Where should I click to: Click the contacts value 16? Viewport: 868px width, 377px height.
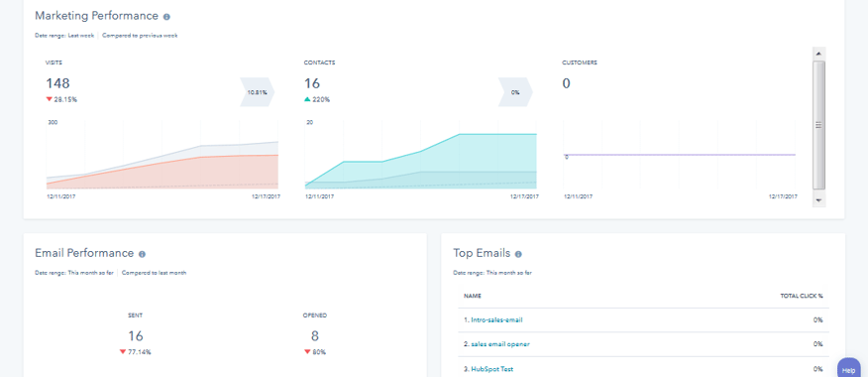[312, 83]
